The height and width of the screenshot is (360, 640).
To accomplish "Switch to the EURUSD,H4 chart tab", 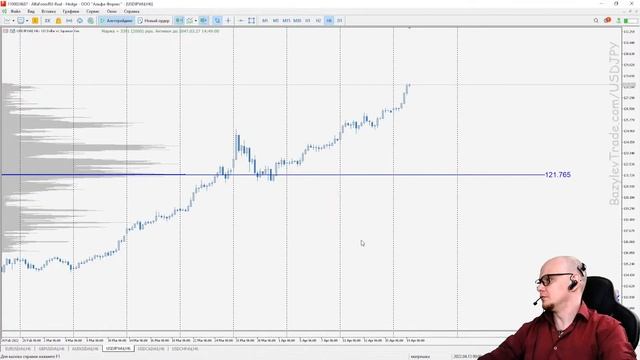I will pyautogui.click(x=18, y=349).
